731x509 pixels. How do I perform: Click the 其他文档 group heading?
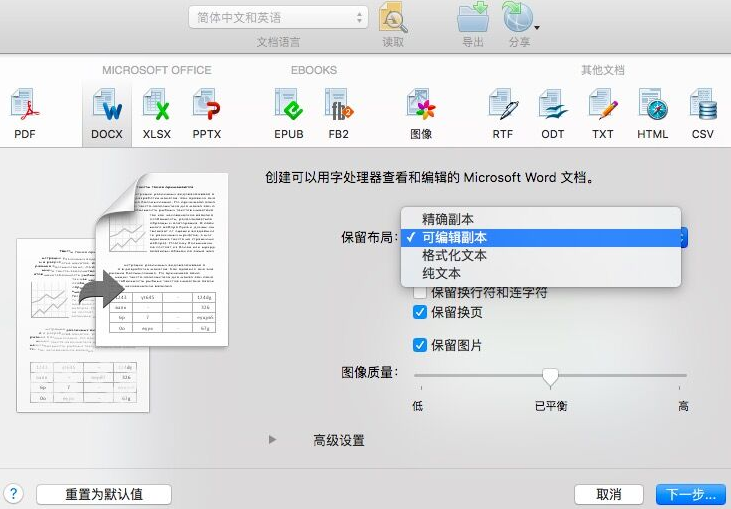click(x=602, y=70)
